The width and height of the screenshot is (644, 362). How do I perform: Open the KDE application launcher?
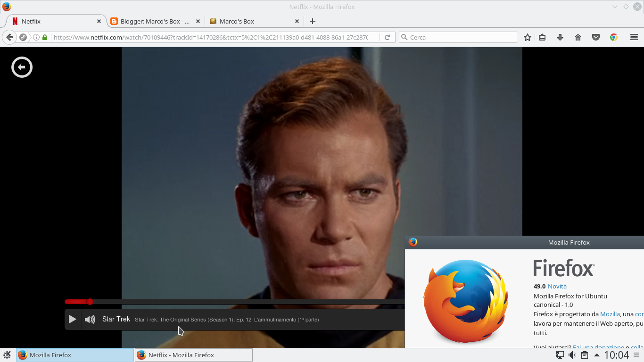(7, 355)
